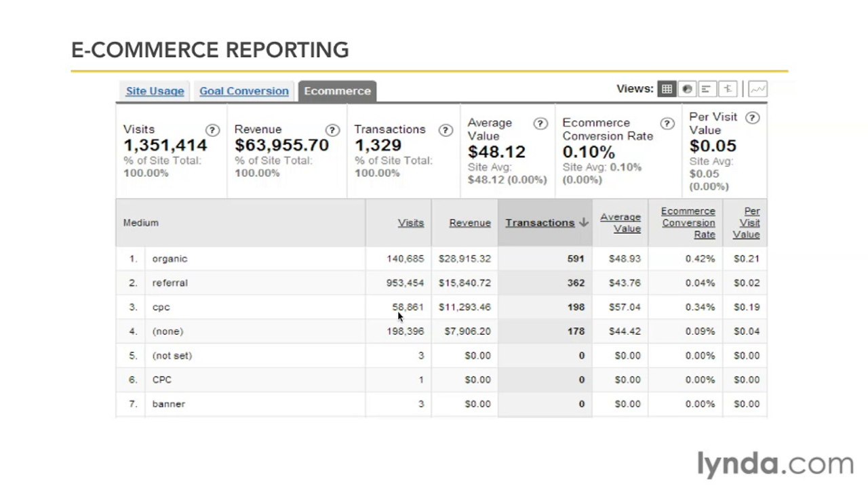This screenshot has height=488, width=868.
Task: Select the table grid view icon
Action: (x=667, y=89)
